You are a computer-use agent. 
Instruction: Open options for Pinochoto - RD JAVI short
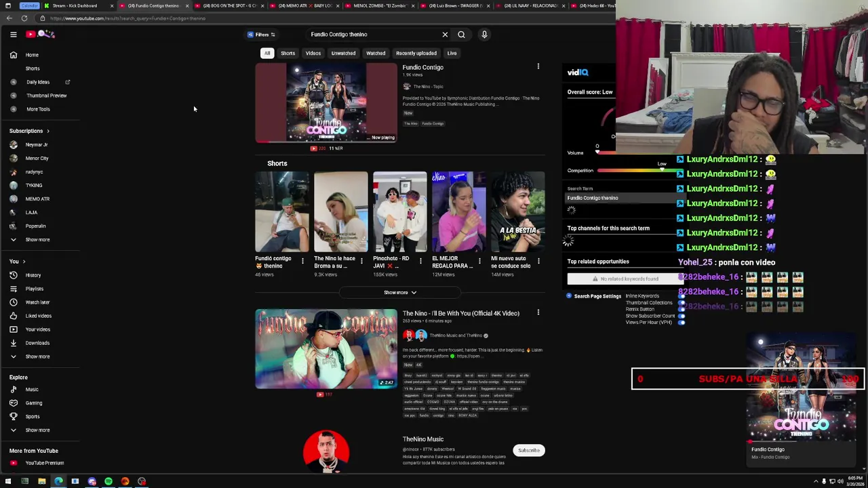420,261
